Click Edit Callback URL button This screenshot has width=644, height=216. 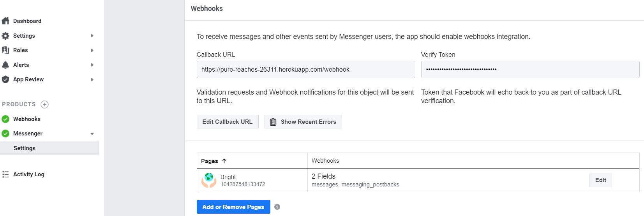coord(228,122)
